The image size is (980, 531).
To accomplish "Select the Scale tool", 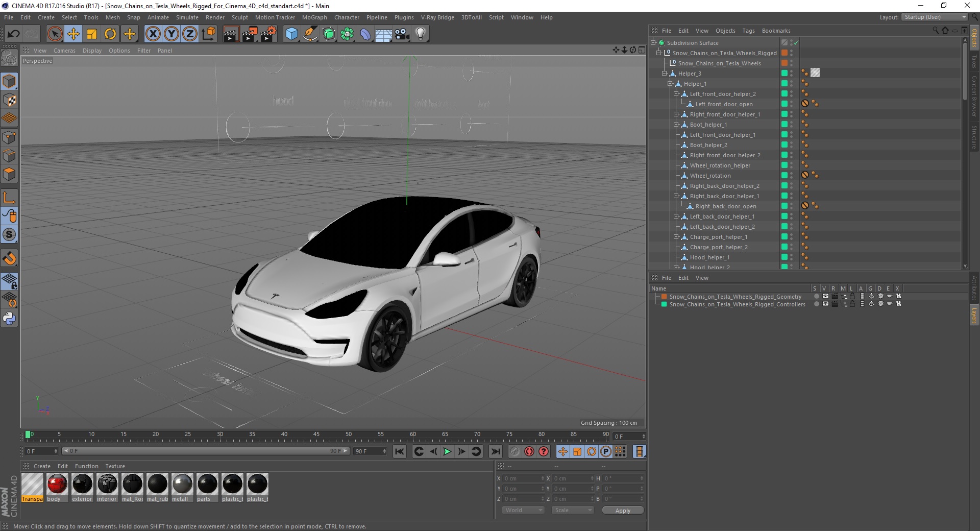I will [92, 34].
